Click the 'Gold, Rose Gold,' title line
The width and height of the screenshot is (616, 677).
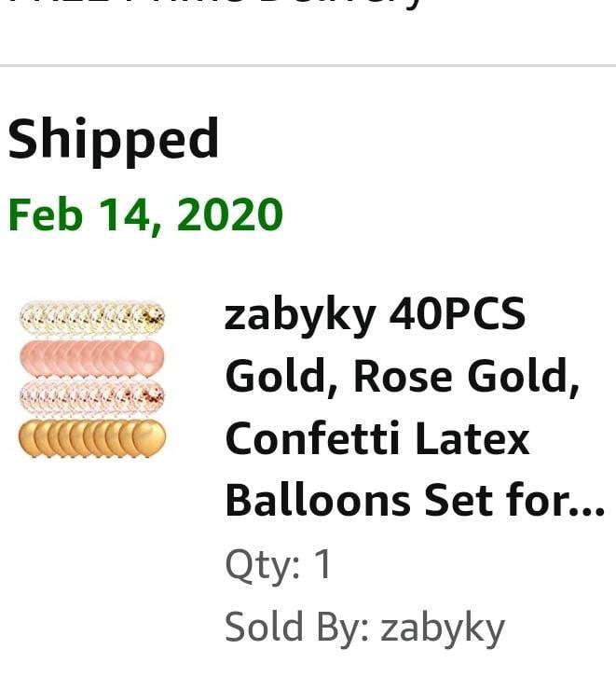tap(402, 377)
